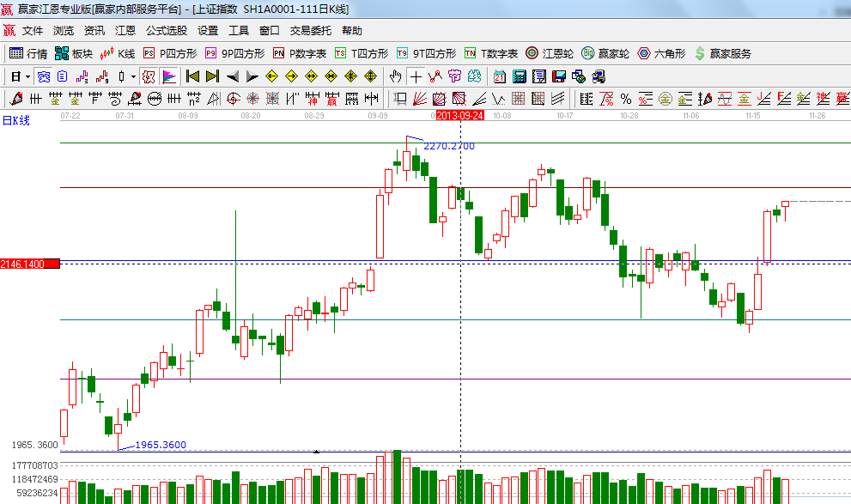Open the 赢家轮 wheel tool
The width and height of the screenshot is (851, 504).
click(605, 53)
